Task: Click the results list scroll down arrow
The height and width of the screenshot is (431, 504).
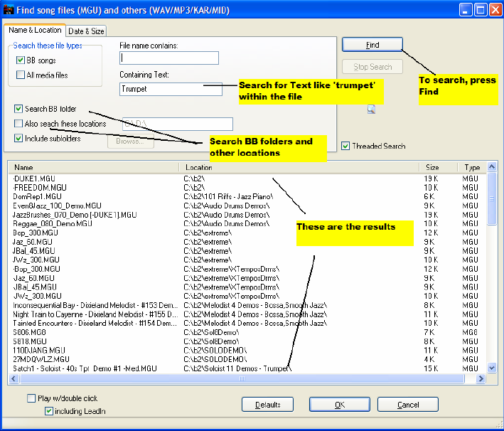Action: 491,368
